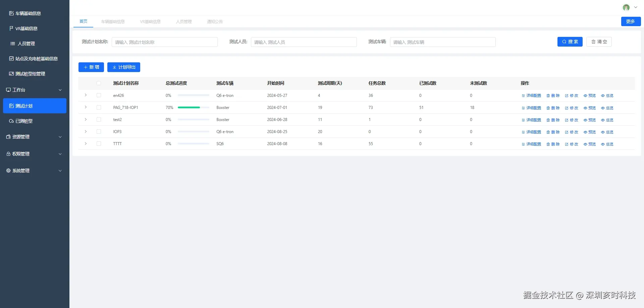Open 总览 for PAG_718-IOP1

tap(607, 108)
